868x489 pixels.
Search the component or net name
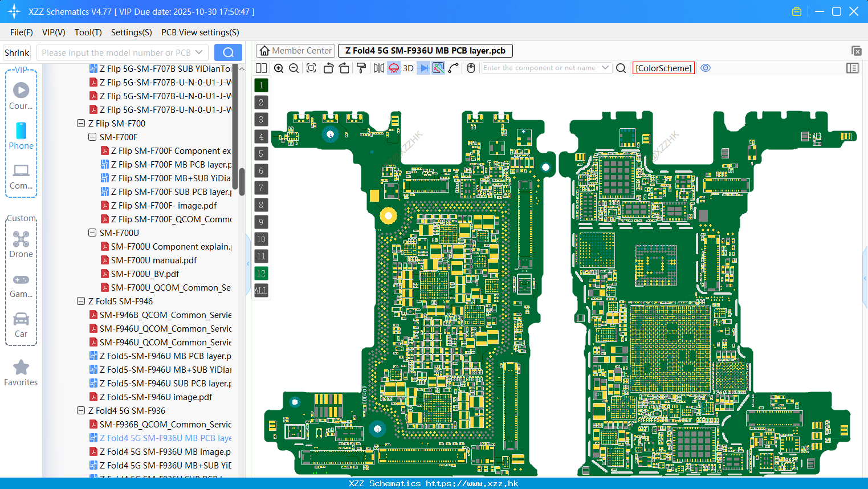tap(621, 68)
